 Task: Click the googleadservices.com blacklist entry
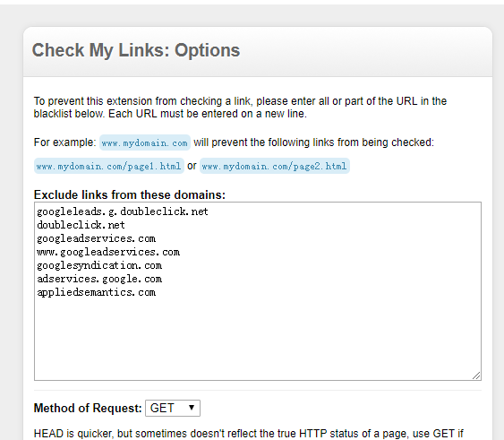click(96, 238)
